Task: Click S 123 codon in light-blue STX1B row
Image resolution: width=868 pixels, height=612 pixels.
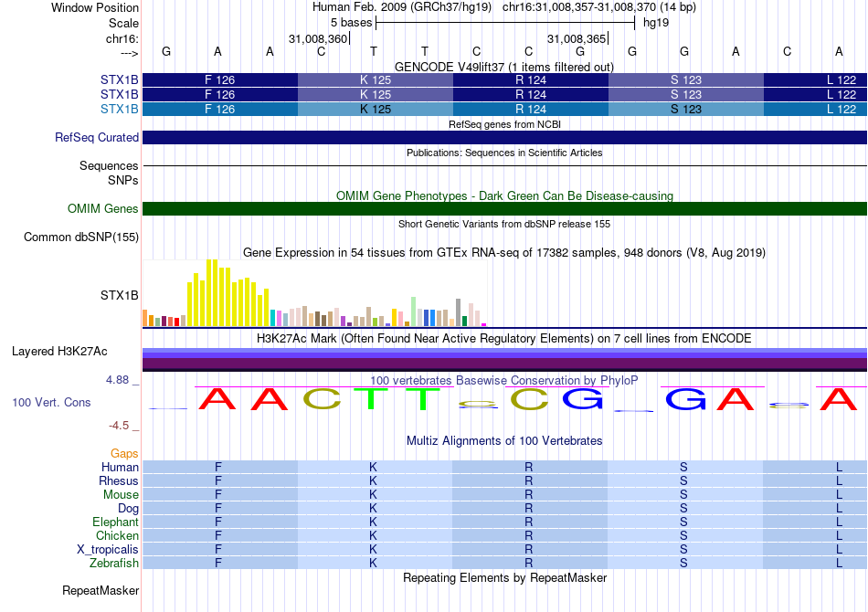Action: tap(686, 109)
